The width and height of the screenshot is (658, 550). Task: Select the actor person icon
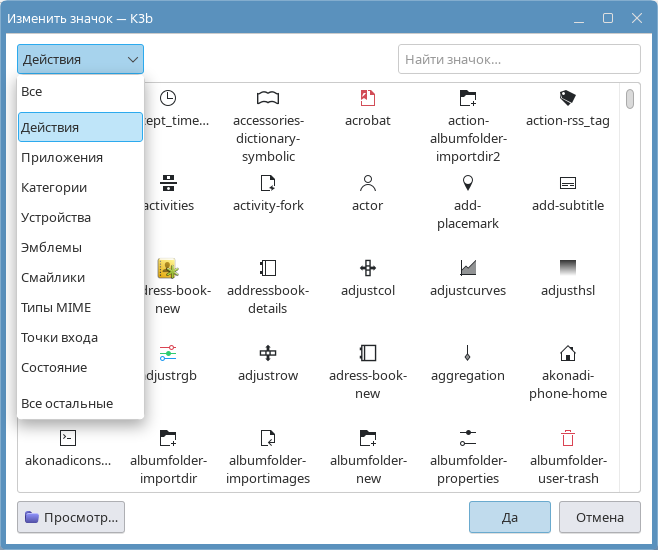[367, 183]
